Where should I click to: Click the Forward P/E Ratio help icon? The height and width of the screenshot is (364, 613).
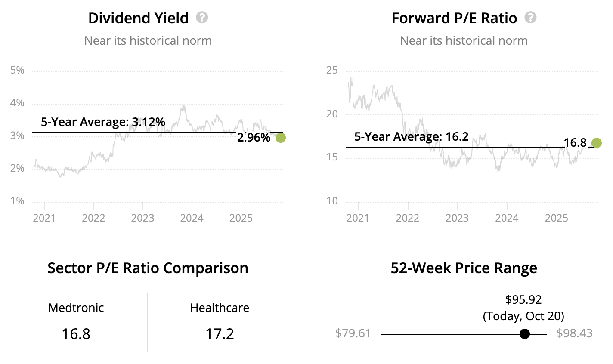[x=531, y=18]
